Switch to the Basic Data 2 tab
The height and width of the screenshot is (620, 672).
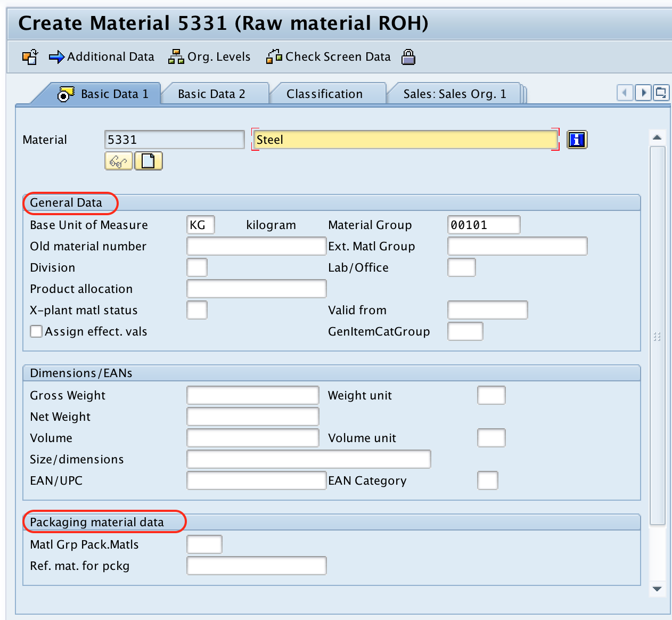pos(211,93)
